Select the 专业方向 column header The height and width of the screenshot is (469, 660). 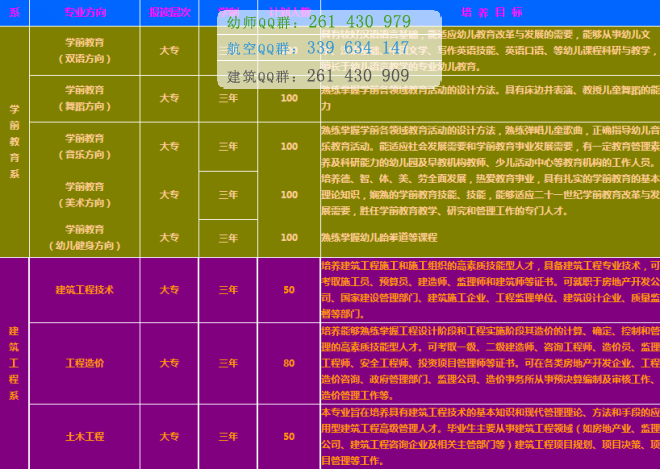[84, 12]
